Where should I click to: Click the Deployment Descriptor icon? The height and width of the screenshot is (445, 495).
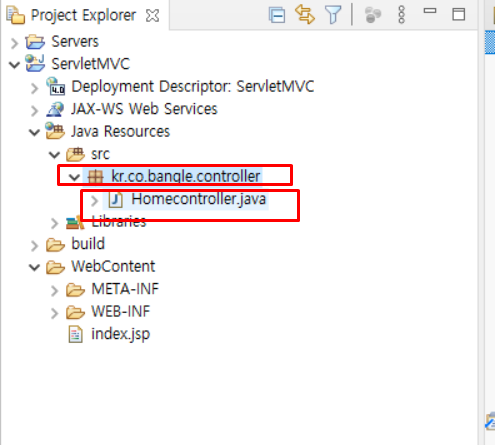[55, 86]
